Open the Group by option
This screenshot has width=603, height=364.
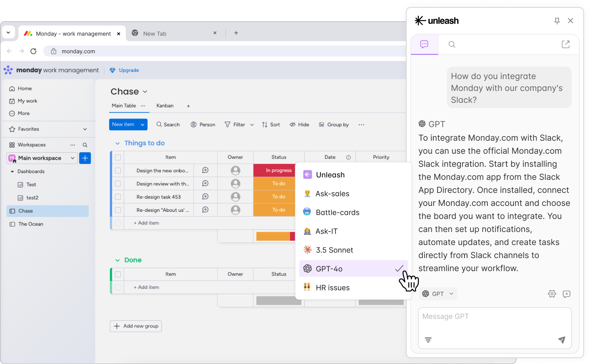(334, 124)
